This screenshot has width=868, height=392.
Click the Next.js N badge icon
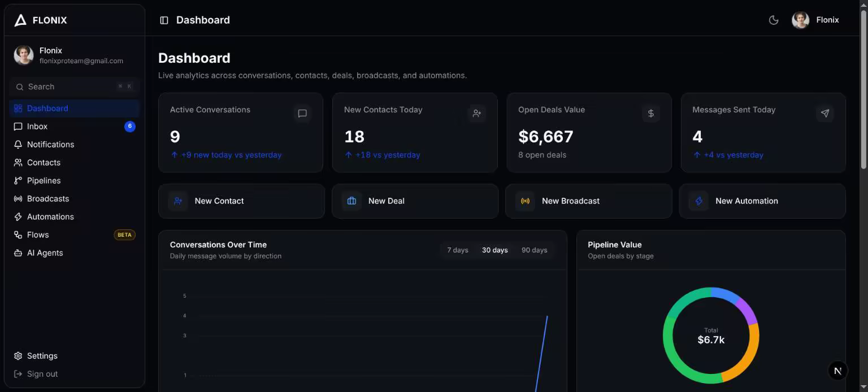837,371
